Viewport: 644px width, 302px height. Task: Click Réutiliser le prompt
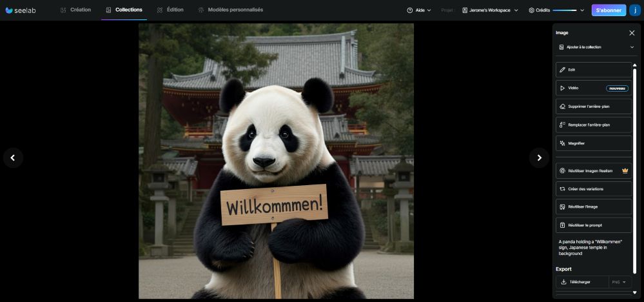(x=594, y=225)
